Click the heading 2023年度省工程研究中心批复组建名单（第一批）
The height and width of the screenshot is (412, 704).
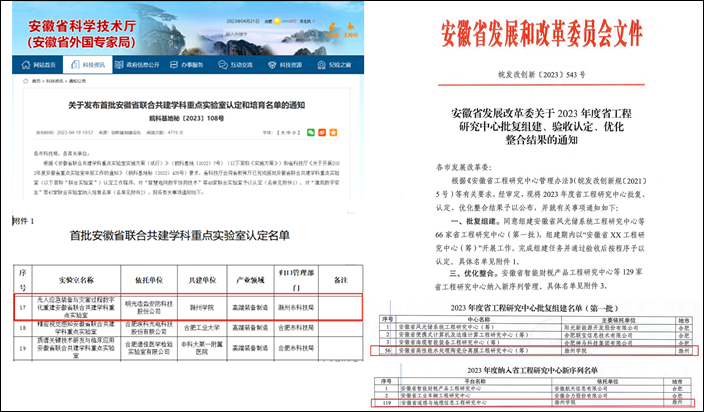(x=534, y=308)
